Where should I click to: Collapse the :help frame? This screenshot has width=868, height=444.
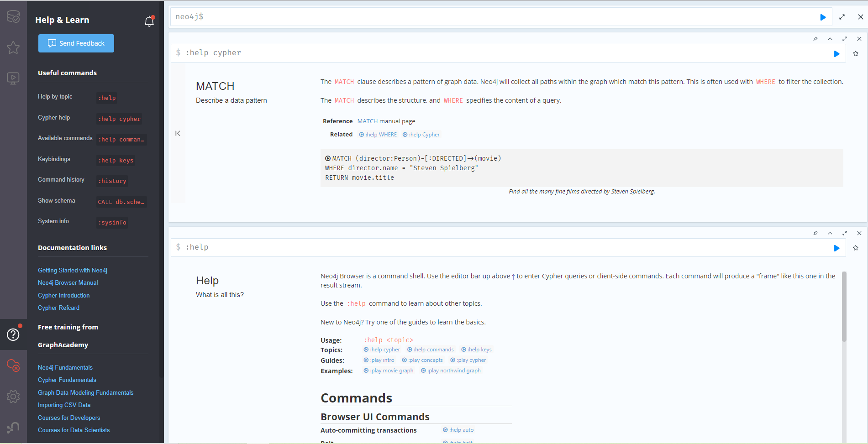(x=830, y=233)
